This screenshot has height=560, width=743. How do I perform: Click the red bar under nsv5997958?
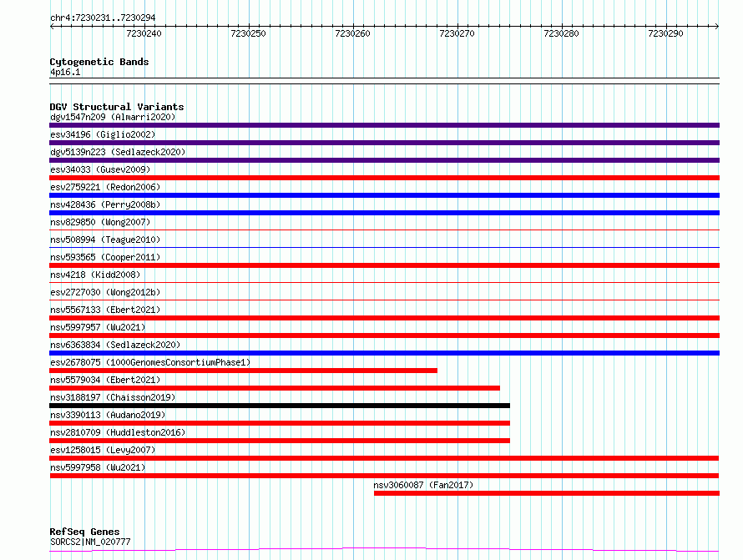pos(384,476)
